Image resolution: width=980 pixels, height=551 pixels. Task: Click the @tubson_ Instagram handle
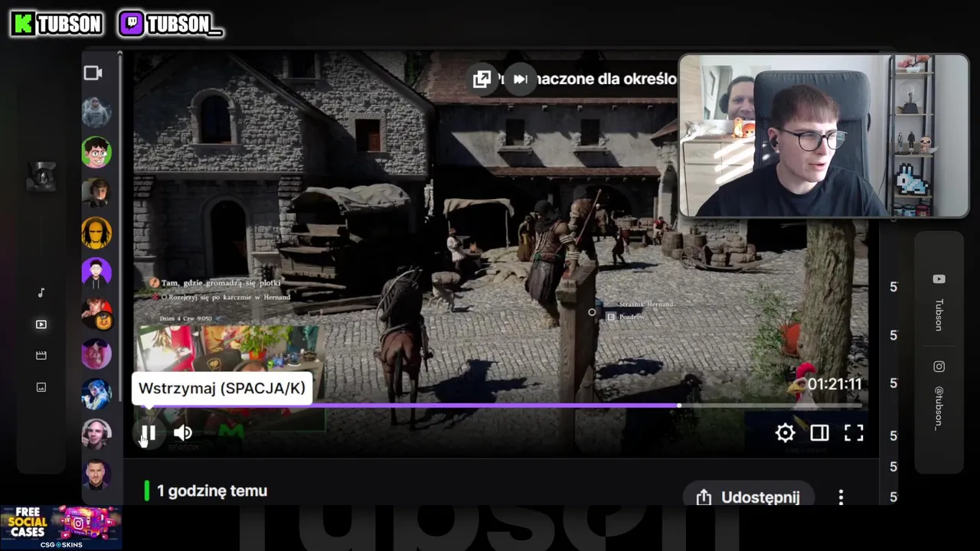(939, 408)
